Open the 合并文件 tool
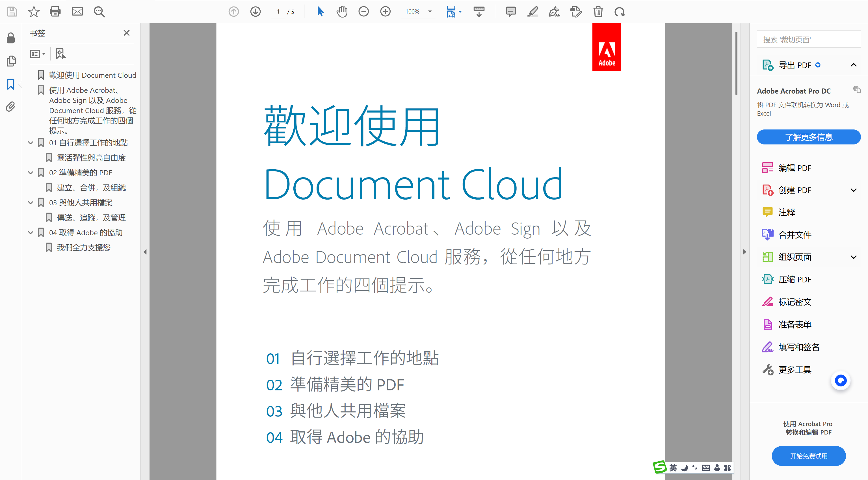 795,235
